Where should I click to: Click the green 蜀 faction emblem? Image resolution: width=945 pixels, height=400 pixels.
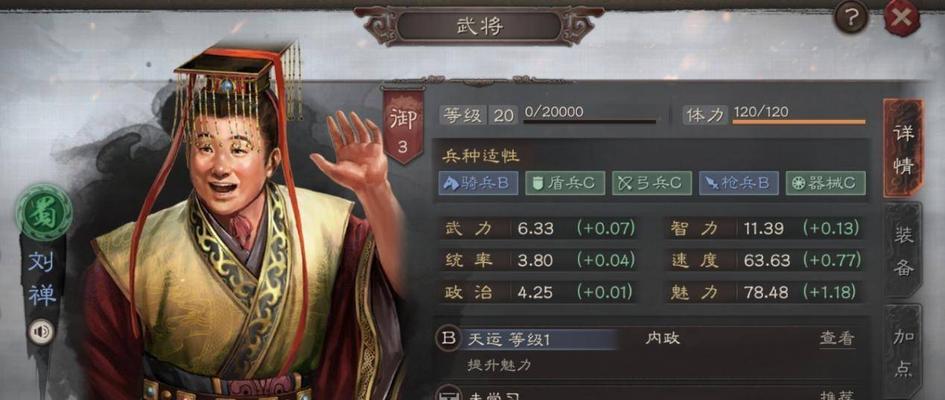pos(44,213)
